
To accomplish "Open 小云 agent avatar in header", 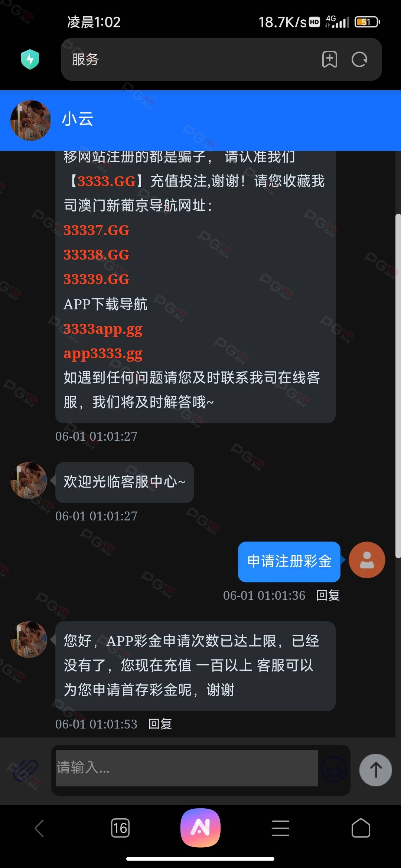I will point(31,121).
